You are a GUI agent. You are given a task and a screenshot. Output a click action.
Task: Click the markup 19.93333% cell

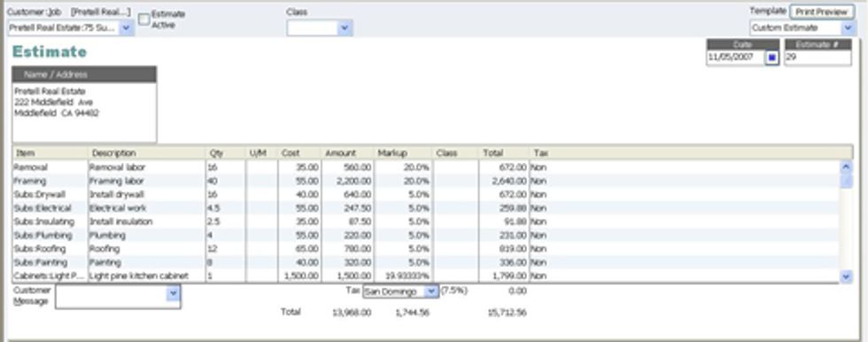tap(403, 276)
